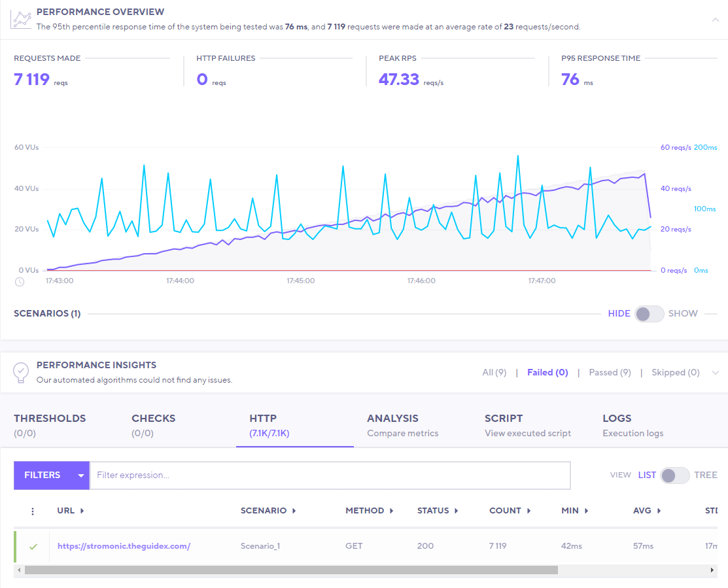Image resolution: width=728 pixels, height=588 pixels.
Task: Click the Failed (0) insights filter
Action: tap(547, 372)
